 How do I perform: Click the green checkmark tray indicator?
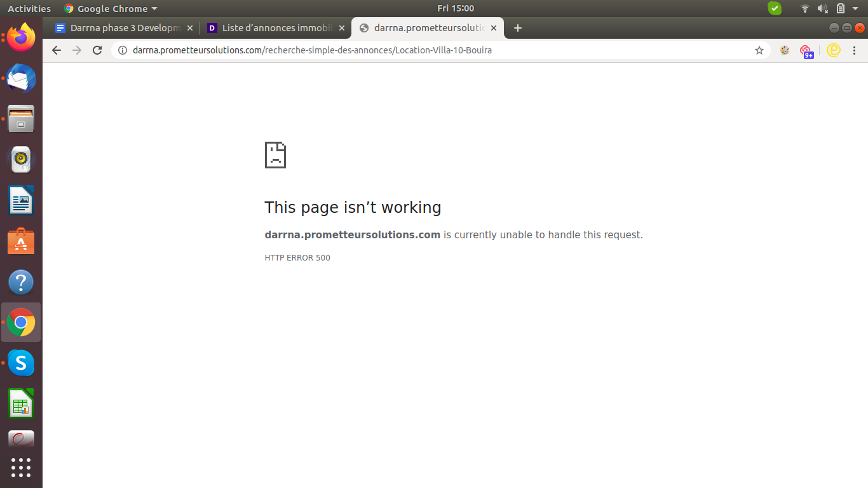(775, 8)
